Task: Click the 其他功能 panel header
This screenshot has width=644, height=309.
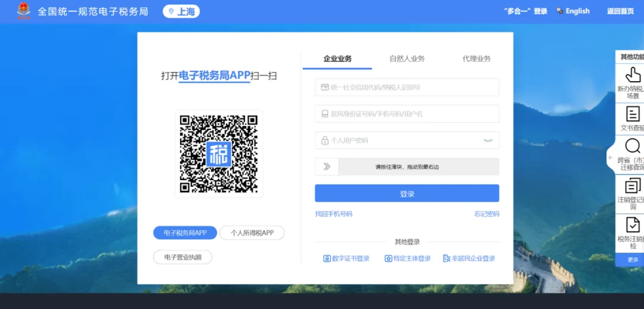Action: click(x=630, y=57)
